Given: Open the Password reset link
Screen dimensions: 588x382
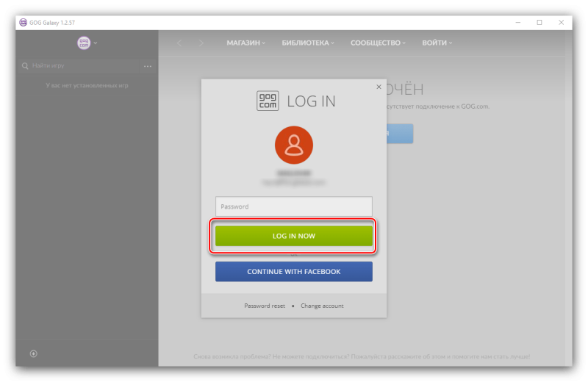Looking at the screenshot, I should [x=265, y=306].
